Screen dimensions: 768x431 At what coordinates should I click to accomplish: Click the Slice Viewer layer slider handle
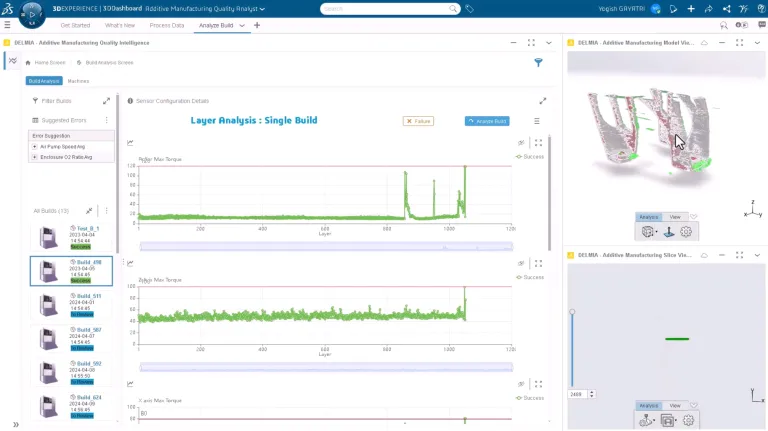click(572, 312)
